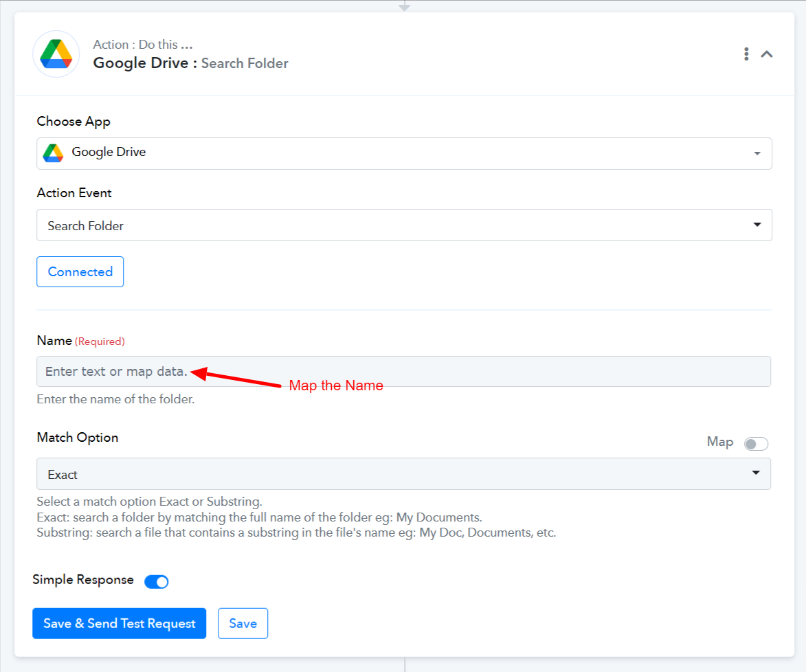Click the Google Drive logo in header
The image size is (806, 672).
(56, 54)
